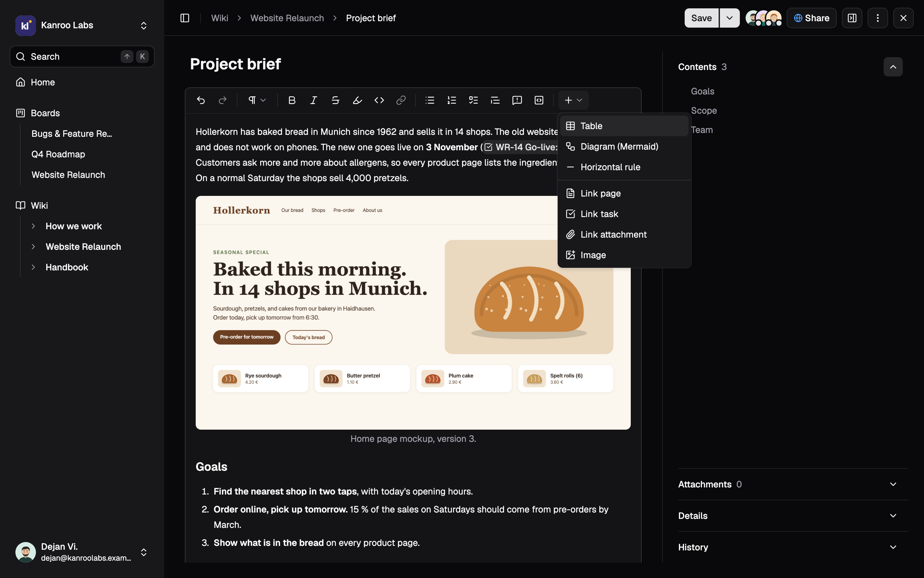Open the Kanroo Labs workspace switcher
Viewport: 924px width, 578px height.
(x=82, y=25)
